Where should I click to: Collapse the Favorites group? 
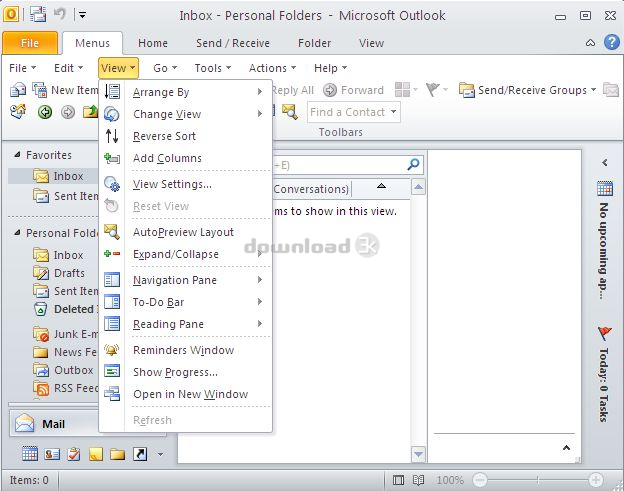coord(17,155)
